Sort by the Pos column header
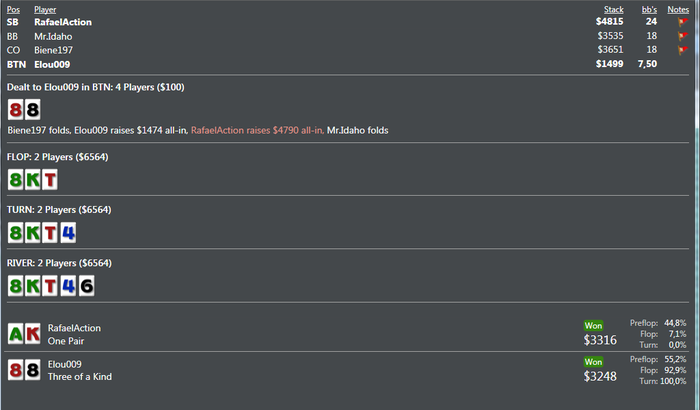 [x=13, y=9]
